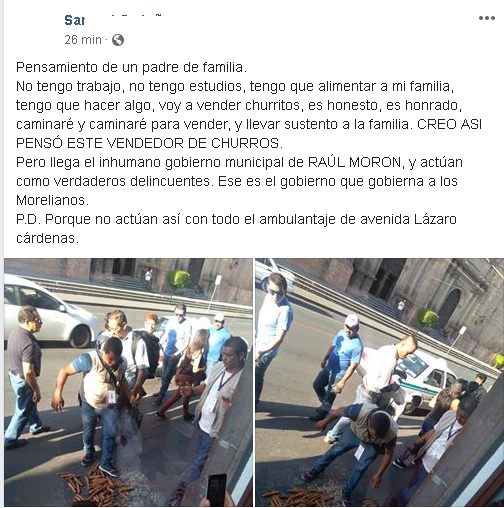Click the line starting "No tengo trabajo"
The image size is (504, 508).
(x=235, y=86)
